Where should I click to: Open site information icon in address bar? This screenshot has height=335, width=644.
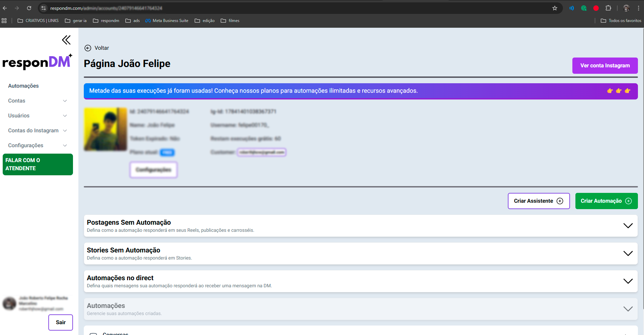43,8
